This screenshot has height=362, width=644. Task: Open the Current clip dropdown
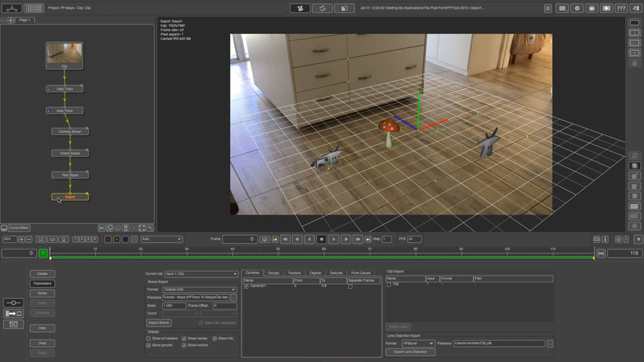click(x=201, y=274)
